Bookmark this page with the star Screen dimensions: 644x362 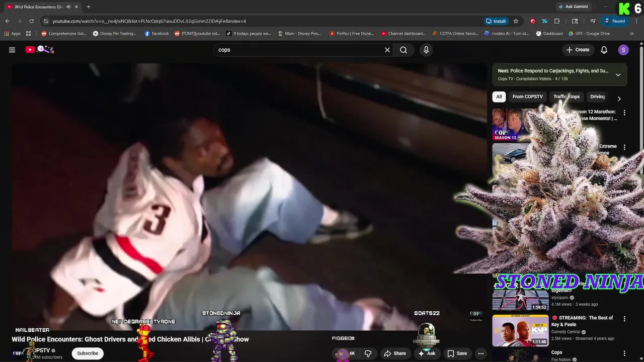tap(516, 21)
